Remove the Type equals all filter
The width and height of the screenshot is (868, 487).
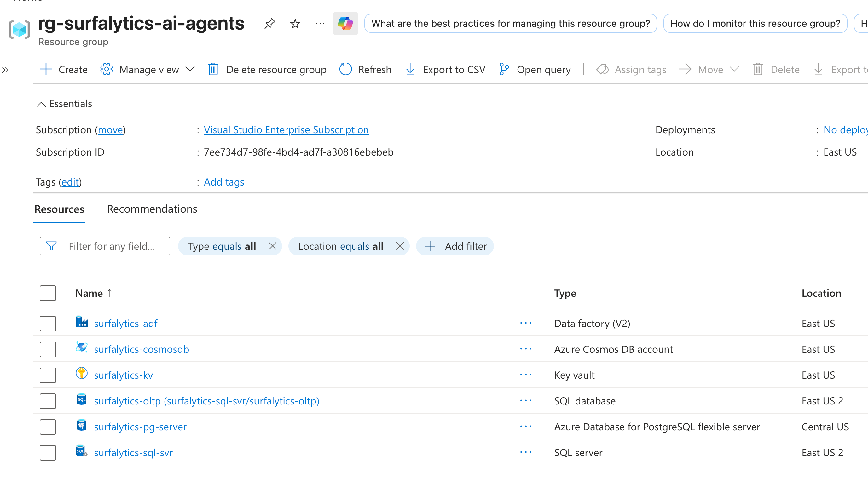pos(272,246)
